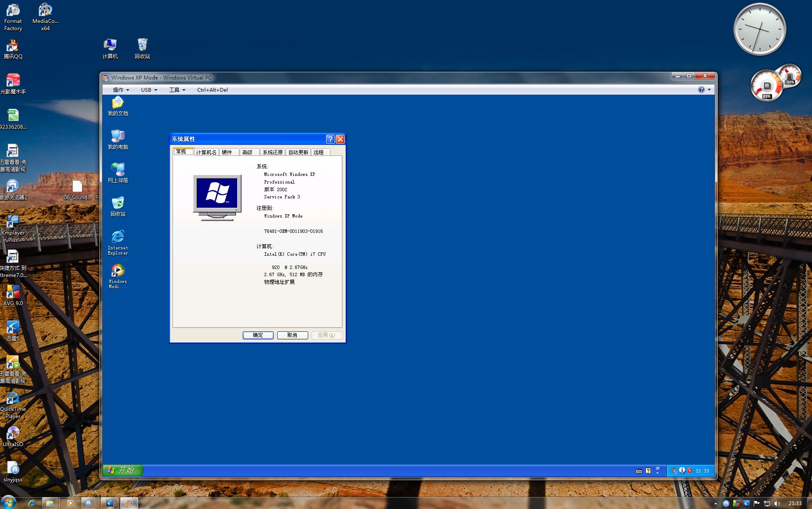Select the 06_Sound file on desktop
This screenshot has width=812, height=509.
[77, 190]
